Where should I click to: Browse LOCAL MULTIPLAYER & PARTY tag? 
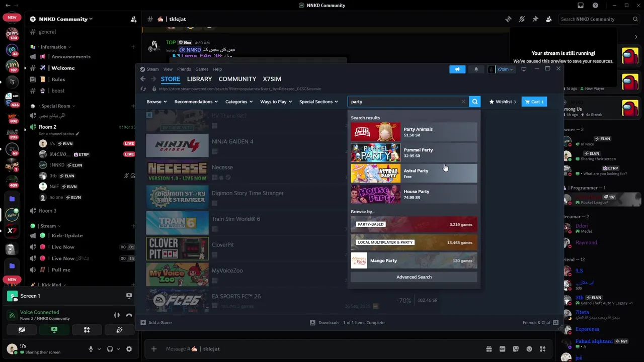[414, 242]
